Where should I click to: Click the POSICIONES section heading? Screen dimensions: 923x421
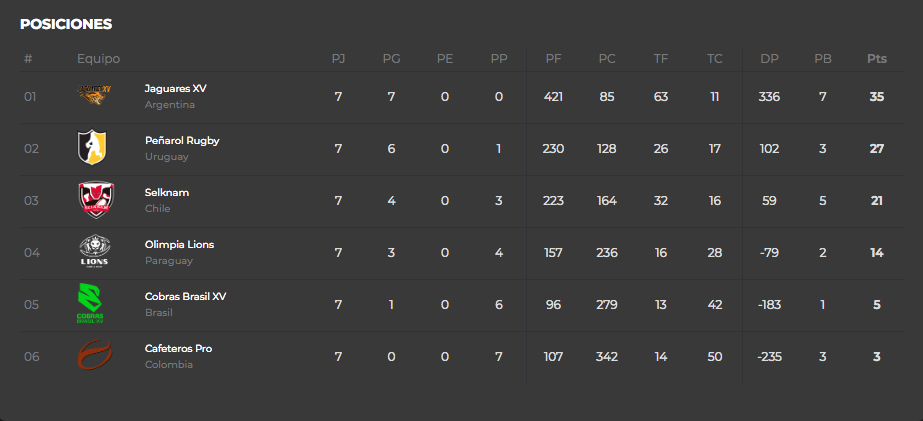(66, 24)
